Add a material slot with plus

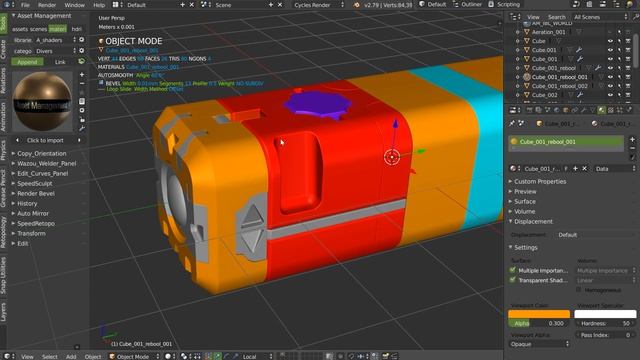pyautogui.click(x=632, y=140)
